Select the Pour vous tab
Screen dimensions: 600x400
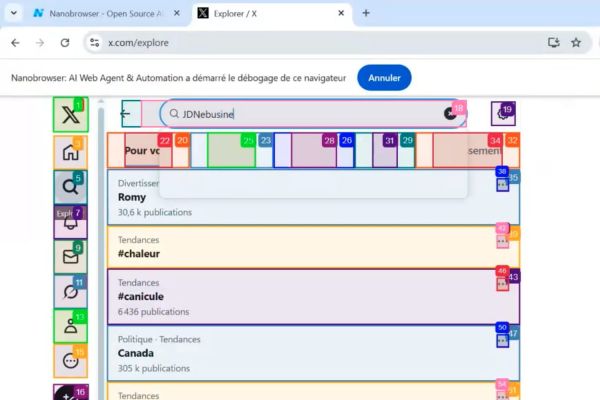point(148,150)
